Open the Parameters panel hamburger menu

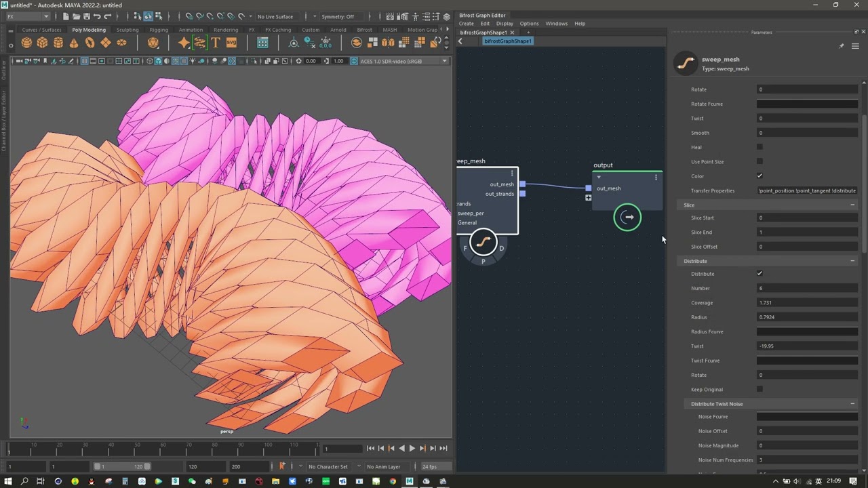coord(855,46)
